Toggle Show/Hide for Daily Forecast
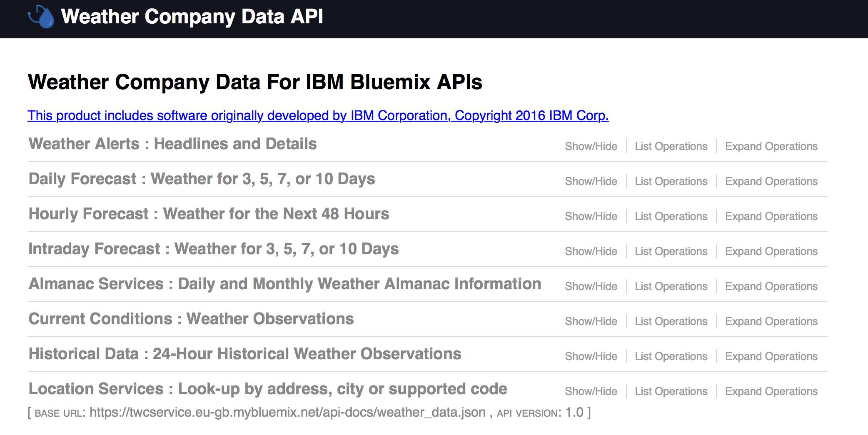Image resolution: width=868 pixels, height=435 pixels. coord(591,181)
